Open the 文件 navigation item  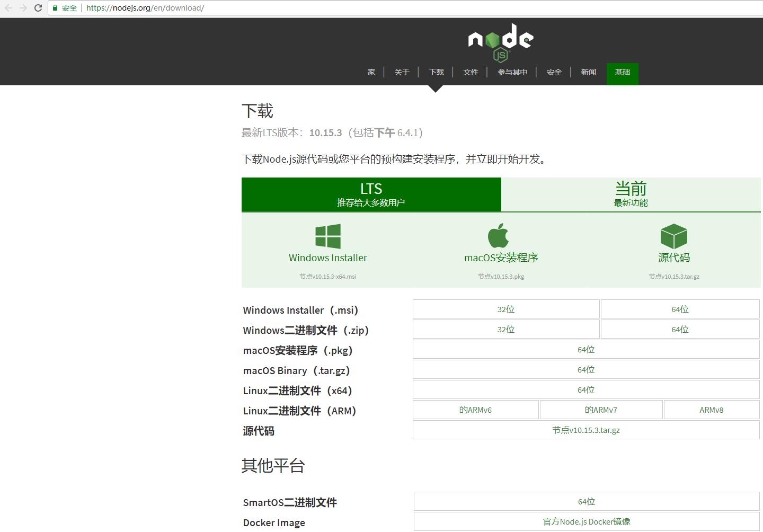point(471,72)
